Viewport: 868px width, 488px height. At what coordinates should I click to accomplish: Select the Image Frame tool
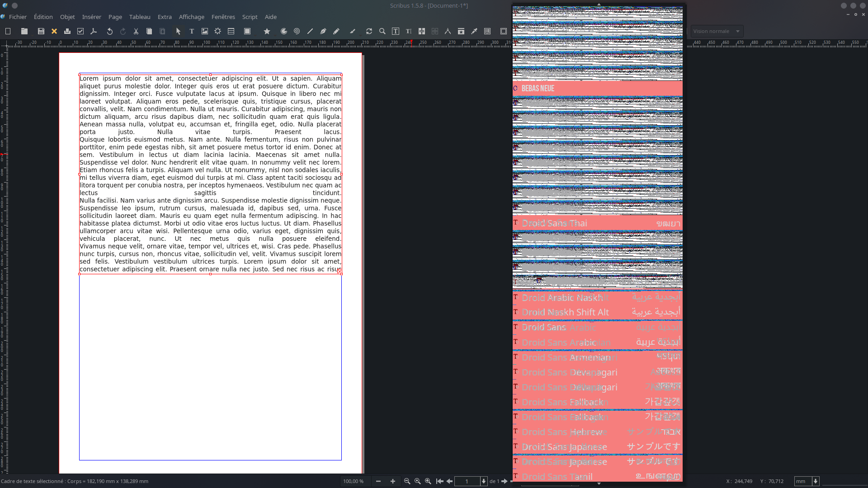(x=205, y=31)
